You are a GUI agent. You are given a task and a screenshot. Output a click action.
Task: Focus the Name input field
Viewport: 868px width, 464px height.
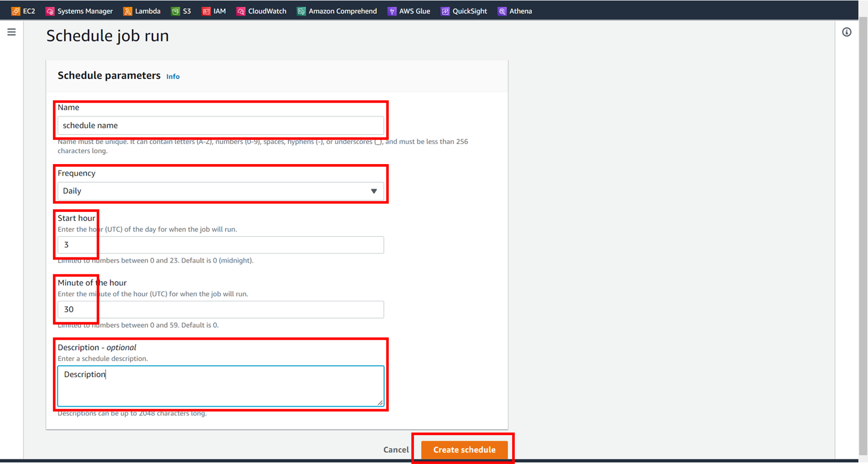pos(221,125)
